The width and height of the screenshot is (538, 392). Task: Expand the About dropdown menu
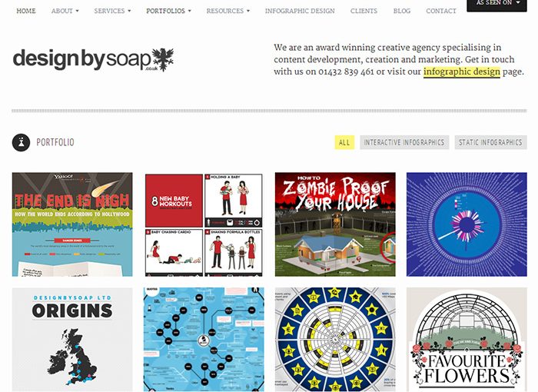coord(65,11)
